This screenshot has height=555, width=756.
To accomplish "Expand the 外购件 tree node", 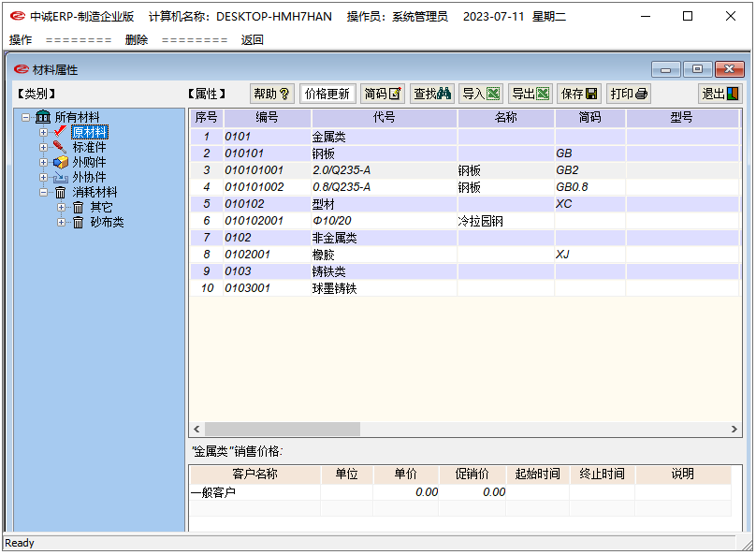I will tap(43, 162).
